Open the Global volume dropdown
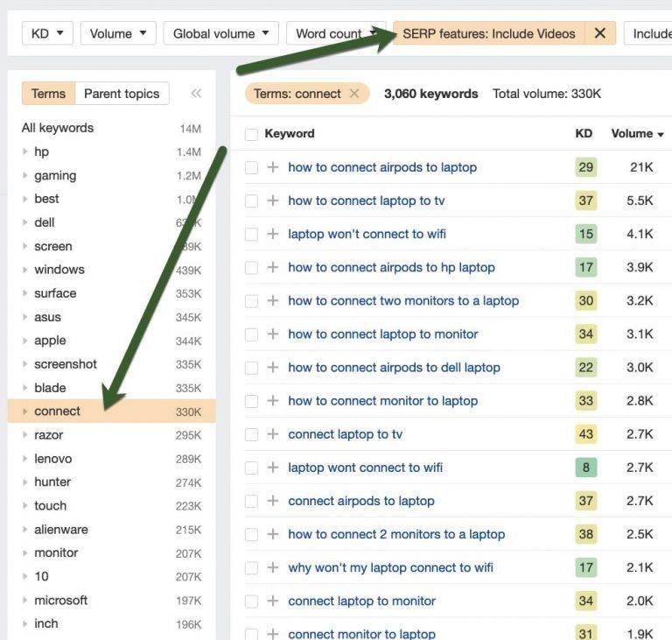Image resolution: width=672 pixels, height=640 pixels. pos(220,33)
